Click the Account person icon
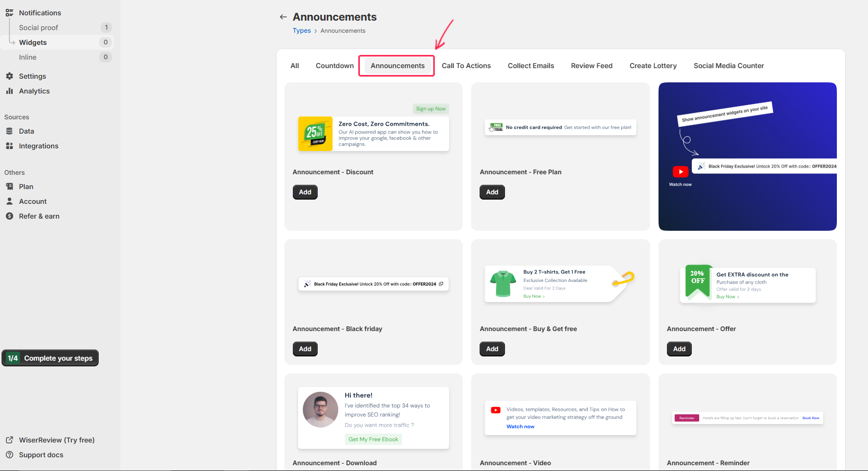Viewport: 868px width, 471px height. tap(9, 201)
